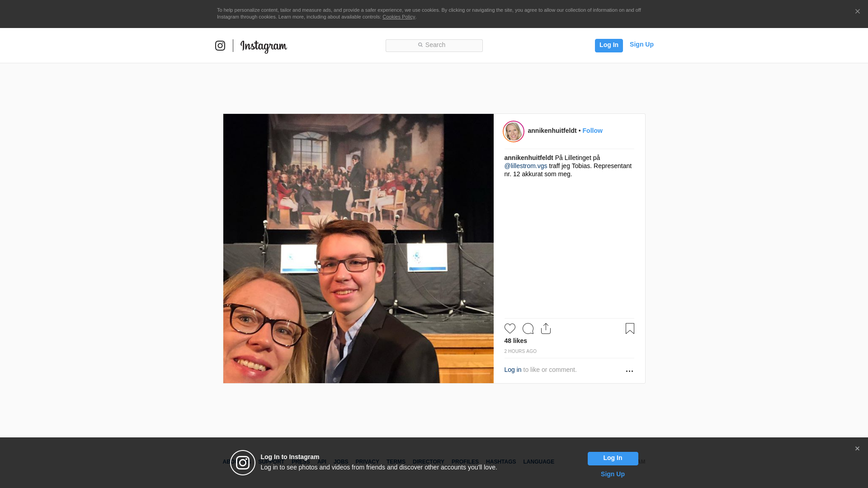Share the post with share icon
This screenshot has width=868, height=488.
(x=546, y=328)
